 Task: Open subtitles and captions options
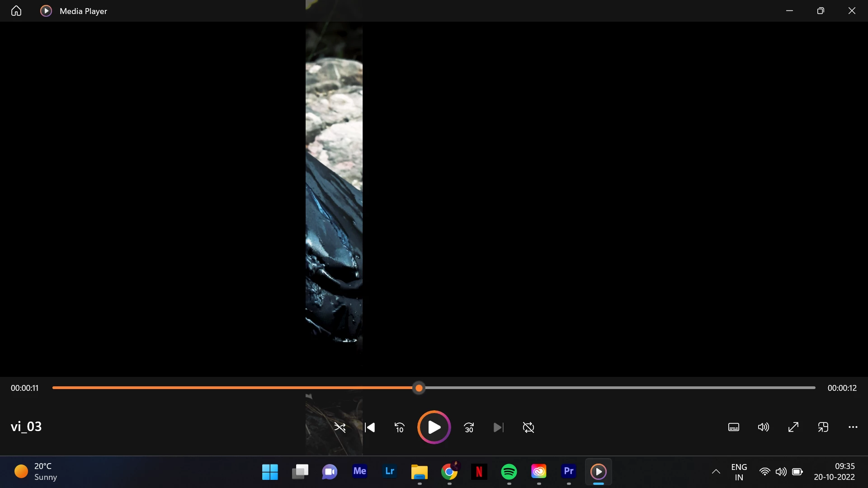click(x=734, y=427)
